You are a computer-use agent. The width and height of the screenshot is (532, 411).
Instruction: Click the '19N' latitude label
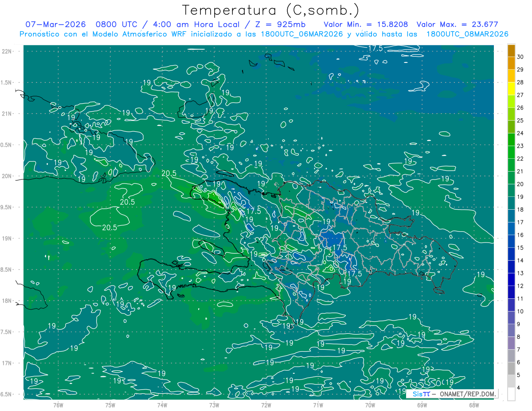(x=7, y=239)
